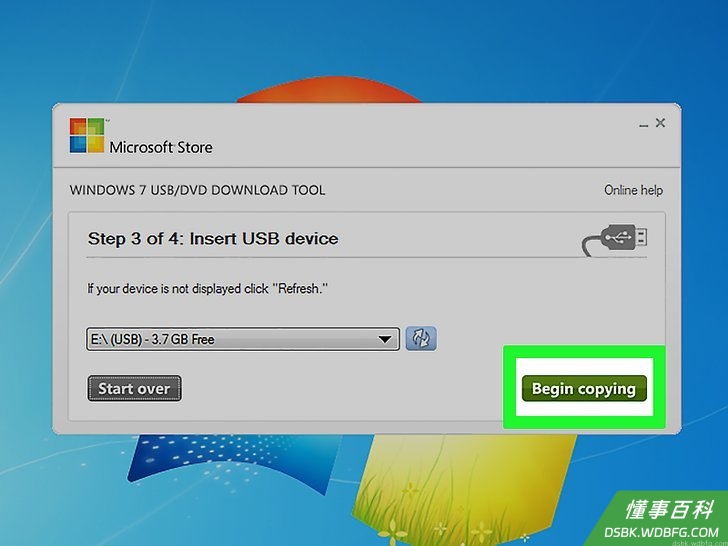Refresh the USB device list
The image size is (728, 546).
pos(421,338)
